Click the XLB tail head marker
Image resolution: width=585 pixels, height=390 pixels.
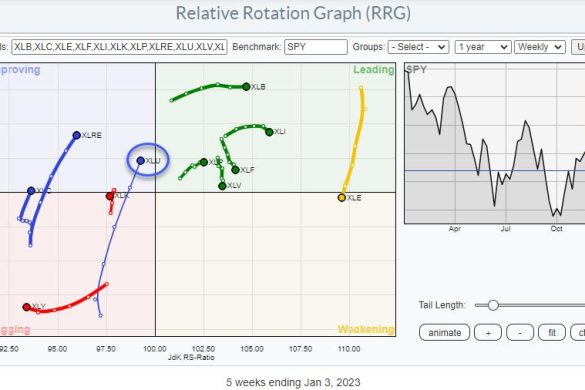click(x=246, y=87)
